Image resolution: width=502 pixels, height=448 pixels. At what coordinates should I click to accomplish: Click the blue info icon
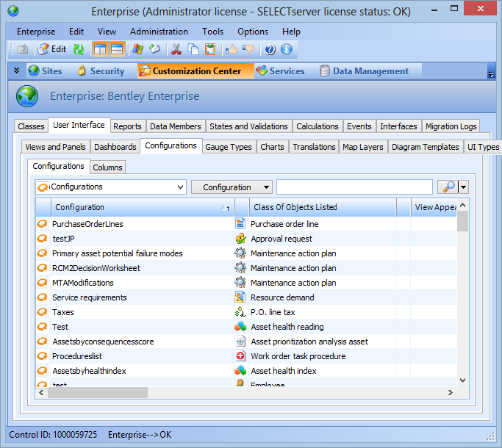pyautogui.click(x=287, y=49)
